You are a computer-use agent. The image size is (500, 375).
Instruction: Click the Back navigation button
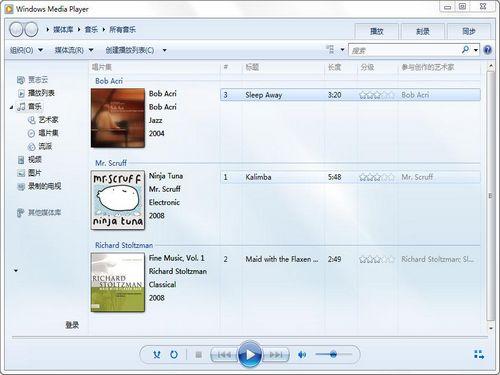16,30
